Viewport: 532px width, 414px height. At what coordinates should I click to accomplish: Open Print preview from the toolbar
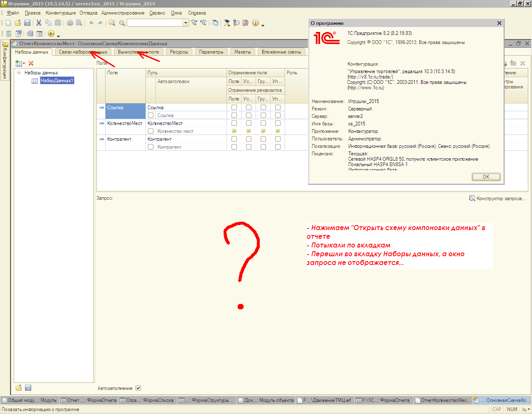(x=79, y=23)
